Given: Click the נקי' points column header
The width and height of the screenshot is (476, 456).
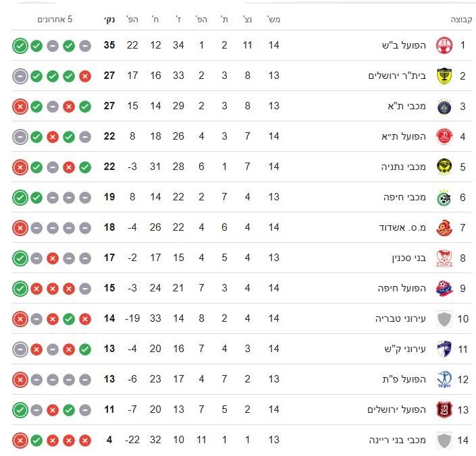Looking at the screenshot, I should pyautogui.click(x=109, y=20).
